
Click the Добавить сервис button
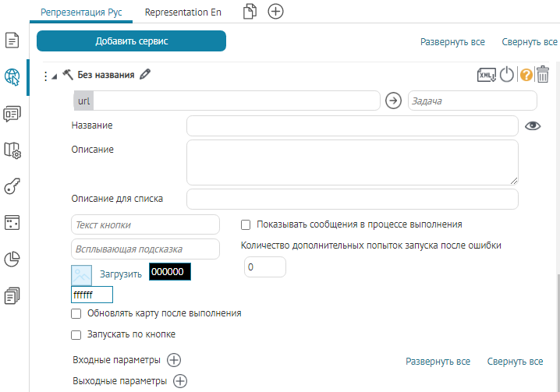coord(131,41)
